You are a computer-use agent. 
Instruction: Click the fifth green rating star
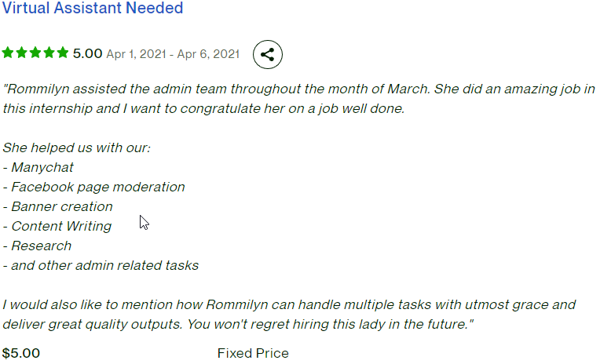62,53
